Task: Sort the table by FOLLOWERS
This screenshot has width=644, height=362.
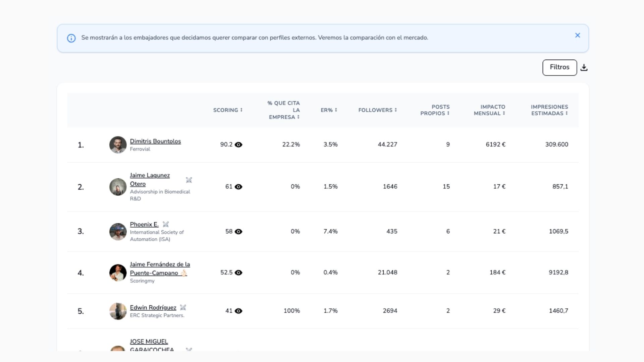Action: tap(377, 110)
